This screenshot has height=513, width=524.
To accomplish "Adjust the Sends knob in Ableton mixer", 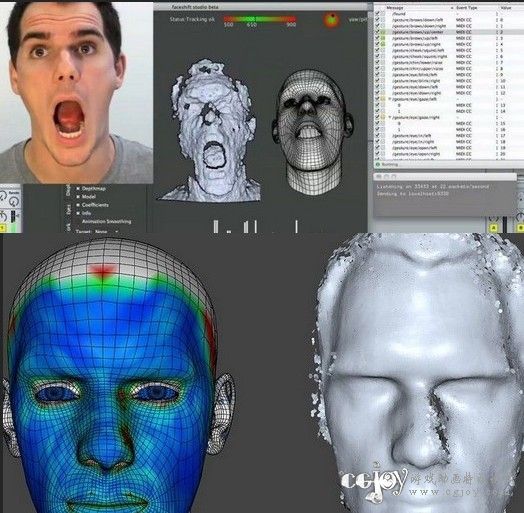I will (14, 200).
